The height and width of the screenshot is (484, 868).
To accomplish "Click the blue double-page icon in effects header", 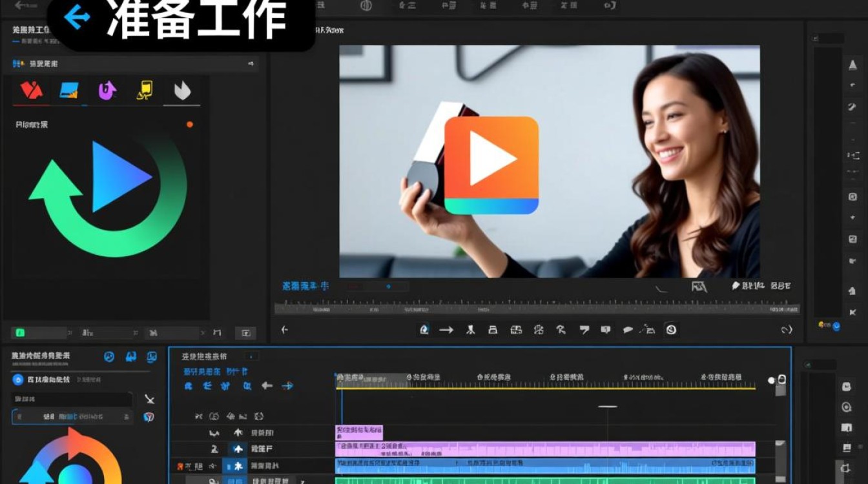I will click(x=131, y=356).
